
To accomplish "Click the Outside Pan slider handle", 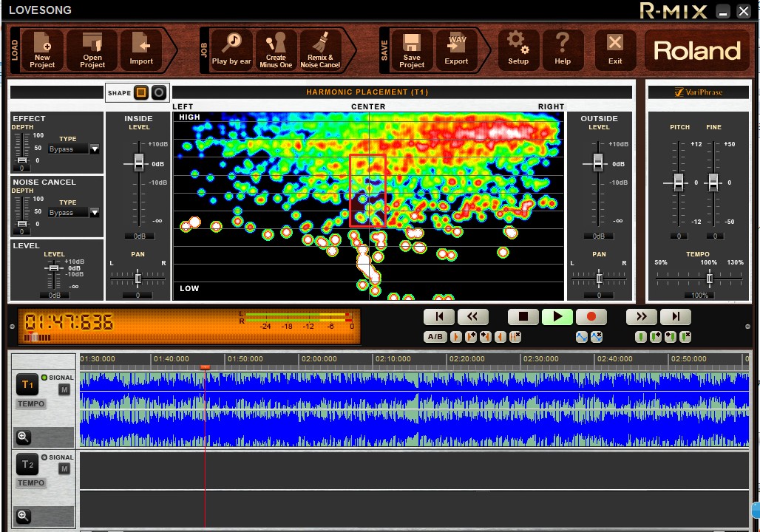I will pos(599,278).
